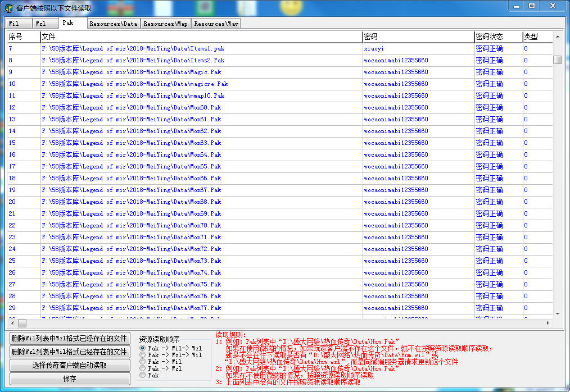
Task: Select the 'Pak -> Wzl' read order option
Action: pos(143,368)
